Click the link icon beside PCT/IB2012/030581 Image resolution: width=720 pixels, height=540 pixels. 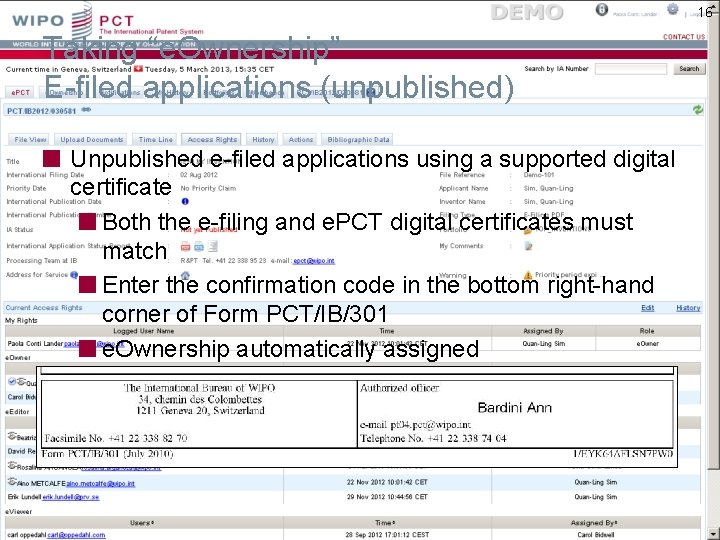(x=86, y=110)
